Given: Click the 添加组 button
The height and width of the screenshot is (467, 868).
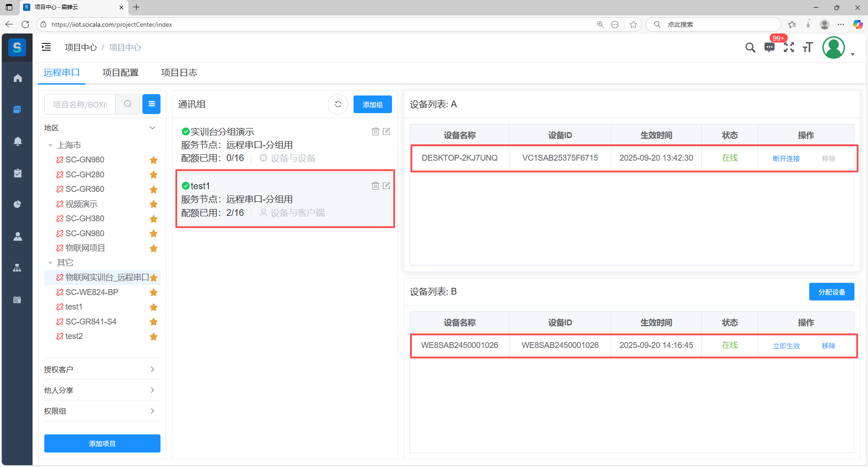Looking at the screenshot, I should click(x=373, y=105).
